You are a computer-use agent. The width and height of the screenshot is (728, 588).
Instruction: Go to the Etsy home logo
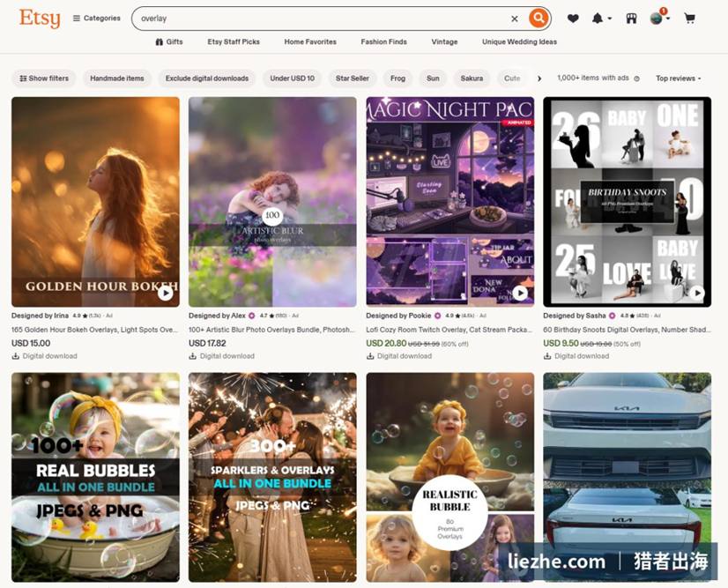(40, 19)
